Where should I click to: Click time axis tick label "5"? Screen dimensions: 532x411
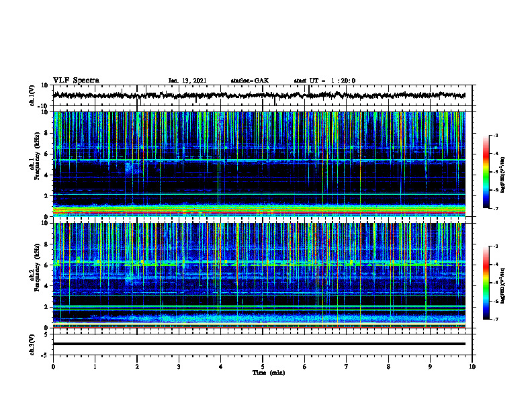263,367
